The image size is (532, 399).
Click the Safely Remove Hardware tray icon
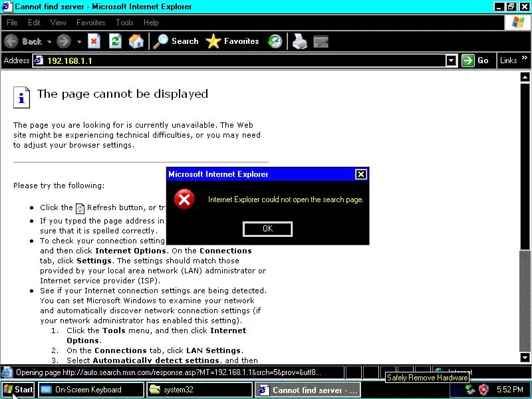[470, 390]
